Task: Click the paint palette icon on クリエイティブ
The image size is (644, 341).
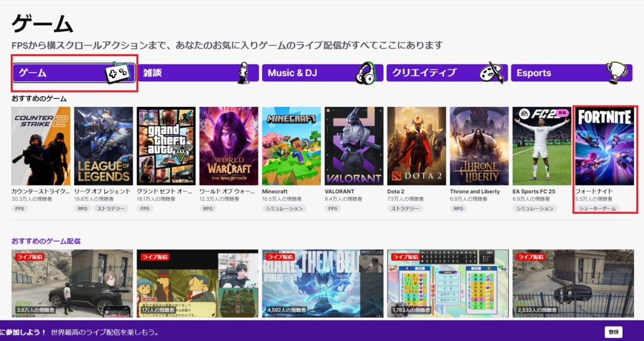Action: 492,73
